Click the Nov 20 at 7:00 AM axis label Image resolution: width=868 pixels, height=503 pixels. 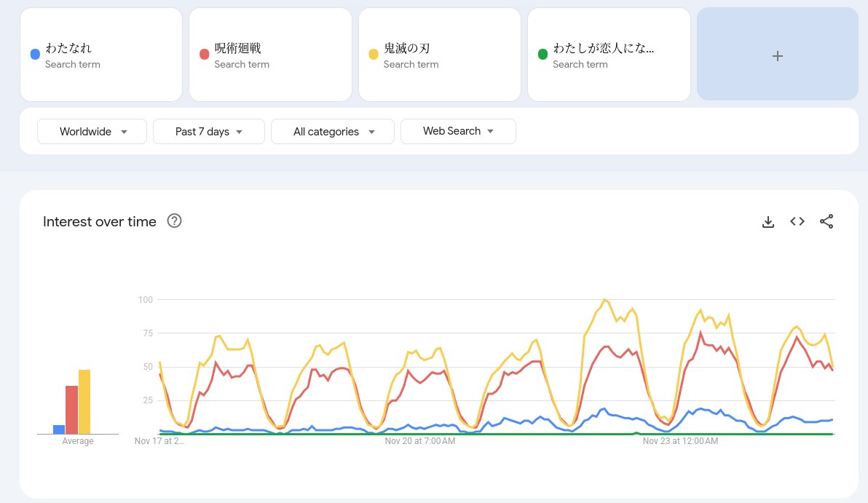tap(419, 441)
